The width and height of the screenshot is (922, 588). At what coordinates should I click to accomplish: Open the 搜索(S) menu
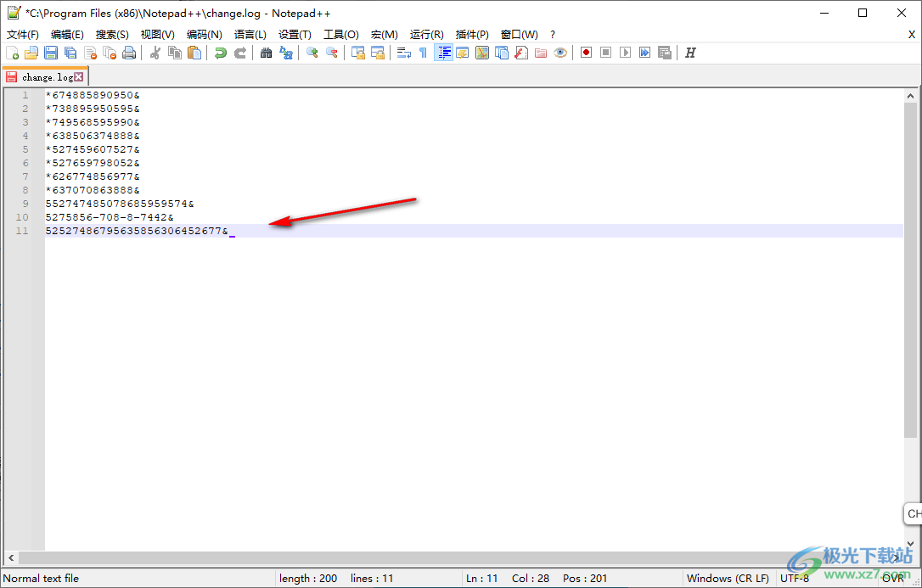click(112, 35)
